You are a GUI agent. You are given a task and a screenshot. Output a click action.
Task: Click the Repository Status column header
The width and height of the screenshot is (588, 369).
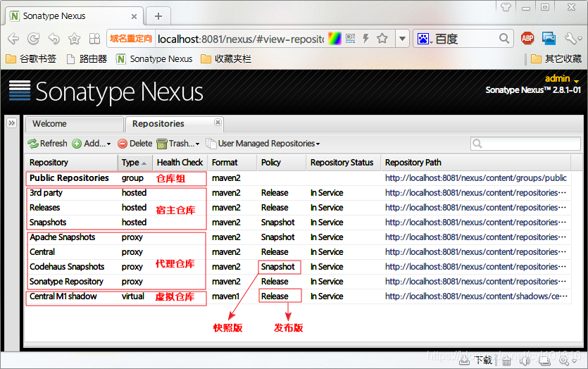(344, 163)
